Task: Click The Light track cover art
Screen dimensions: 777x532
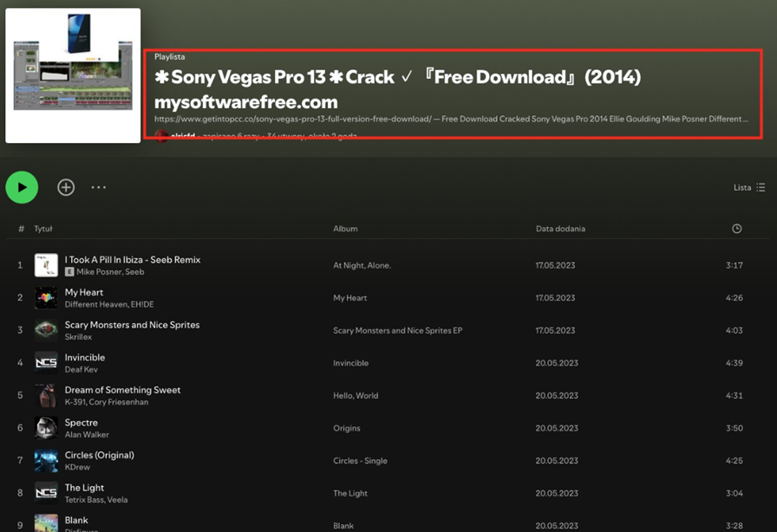Action: (46, 493)
